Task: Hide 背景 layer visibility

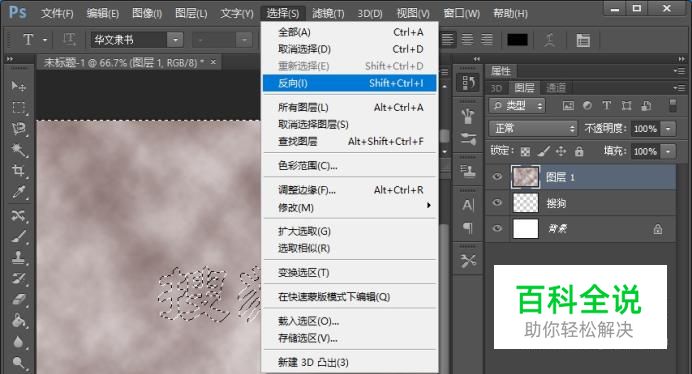Action: (497, 228)
